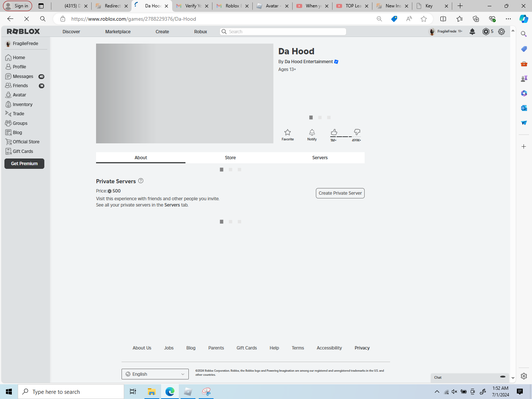
Task: Open the FragileFrede profile avatar in navbar
Action: [x=432, y=32]
